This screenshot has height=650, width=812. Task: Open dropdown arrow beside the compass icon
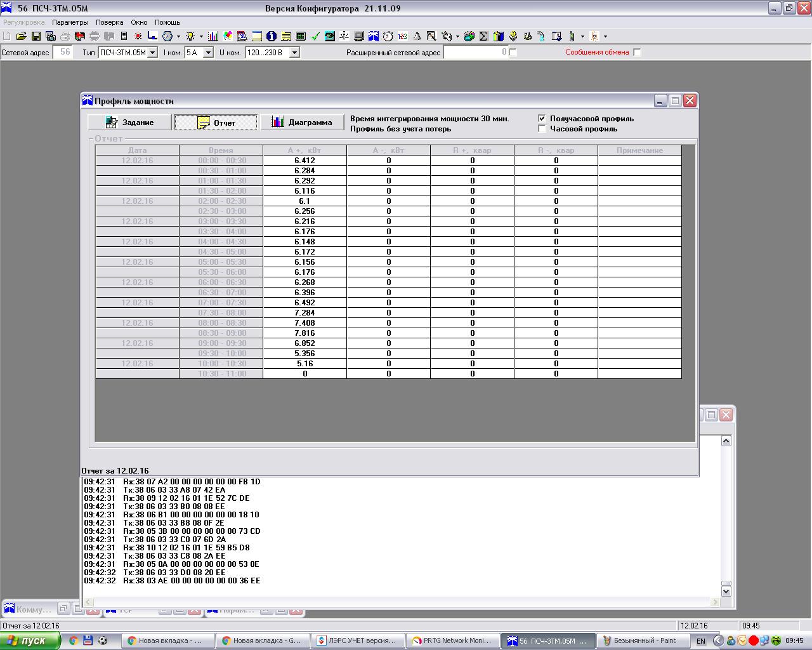178,36
